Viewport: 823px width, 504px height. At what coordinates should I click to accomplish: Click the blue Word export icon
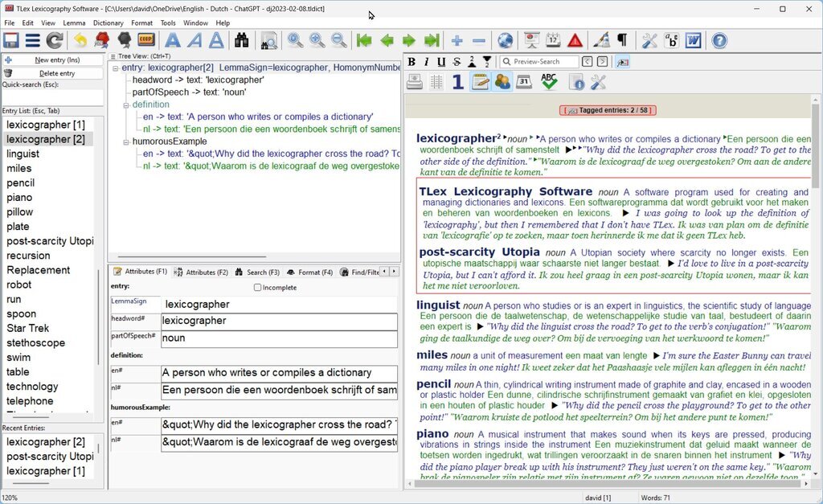click(694, 40)
